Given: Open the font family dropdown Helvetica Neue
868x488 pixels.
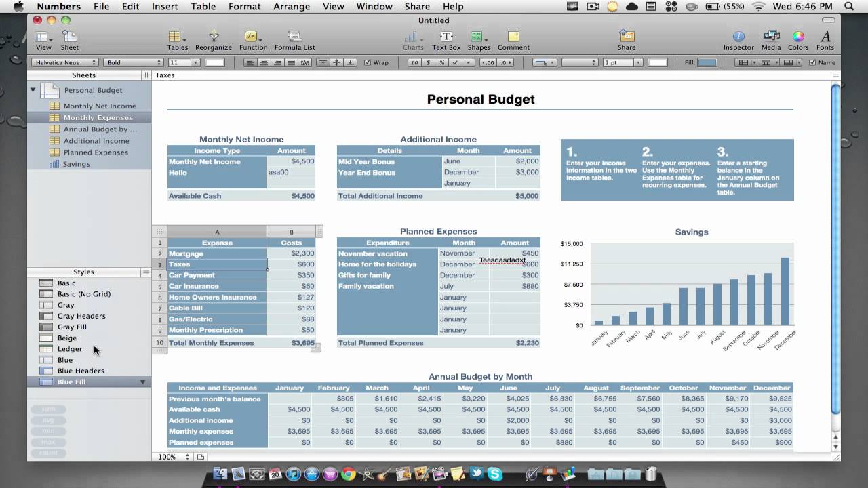Looking at the screenshot, I should pos(64,62).
